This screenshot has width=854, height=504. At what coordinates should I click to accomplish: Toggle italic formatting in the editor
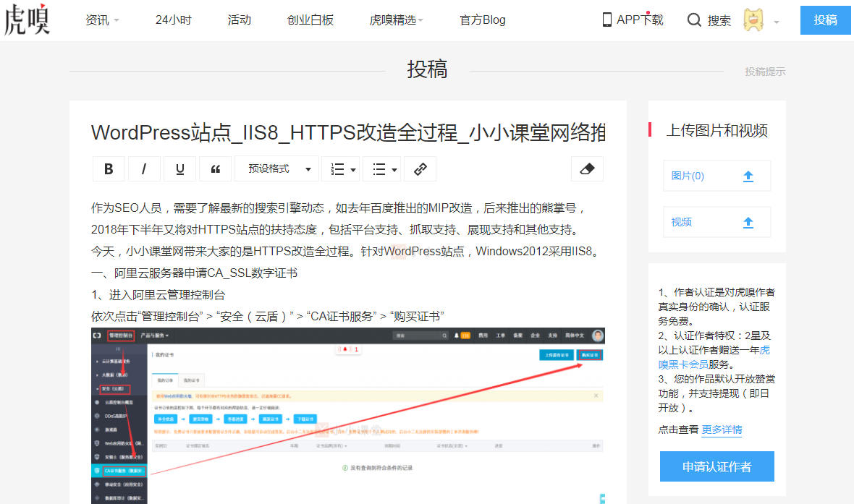[144, 169]
